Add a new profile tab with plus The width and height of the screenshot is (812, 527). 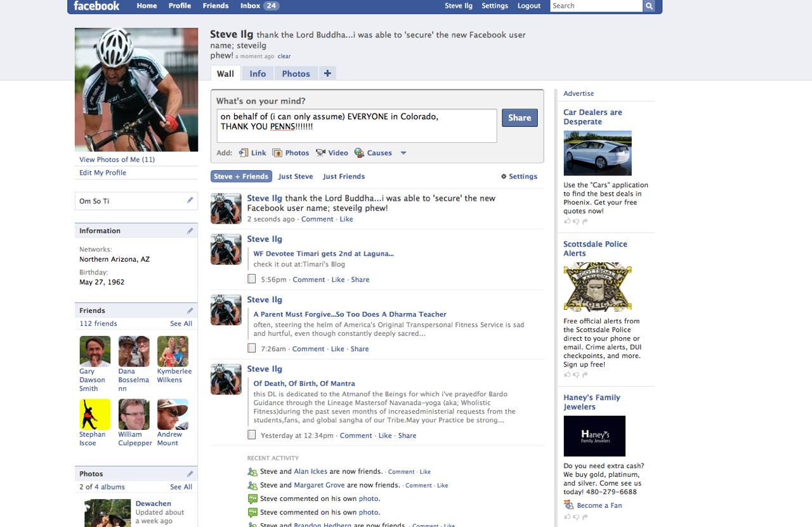point(327,74)
